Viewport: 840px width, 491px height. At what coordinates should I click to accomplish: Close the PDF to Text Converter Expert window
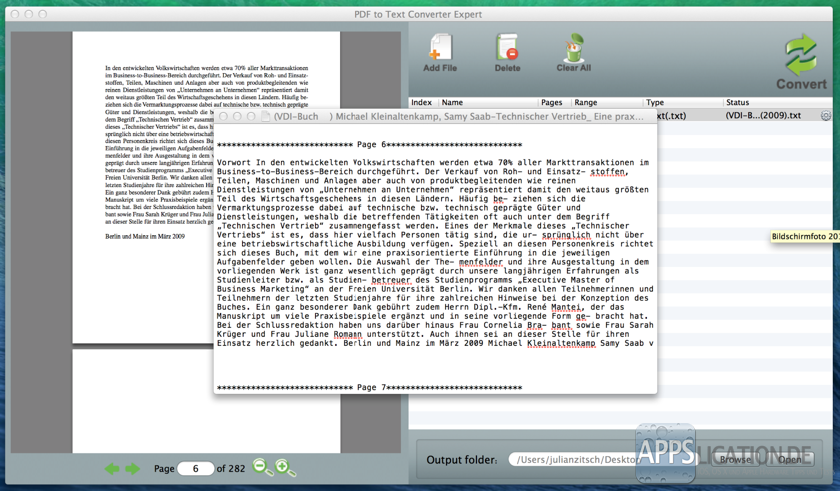coord(15,14)
